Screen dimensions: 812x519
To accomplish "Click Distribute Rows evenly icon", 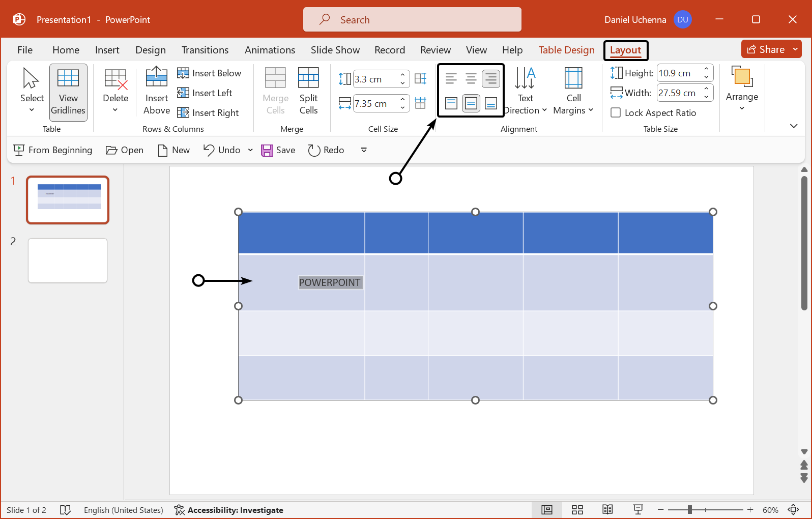I will [420, 78].
